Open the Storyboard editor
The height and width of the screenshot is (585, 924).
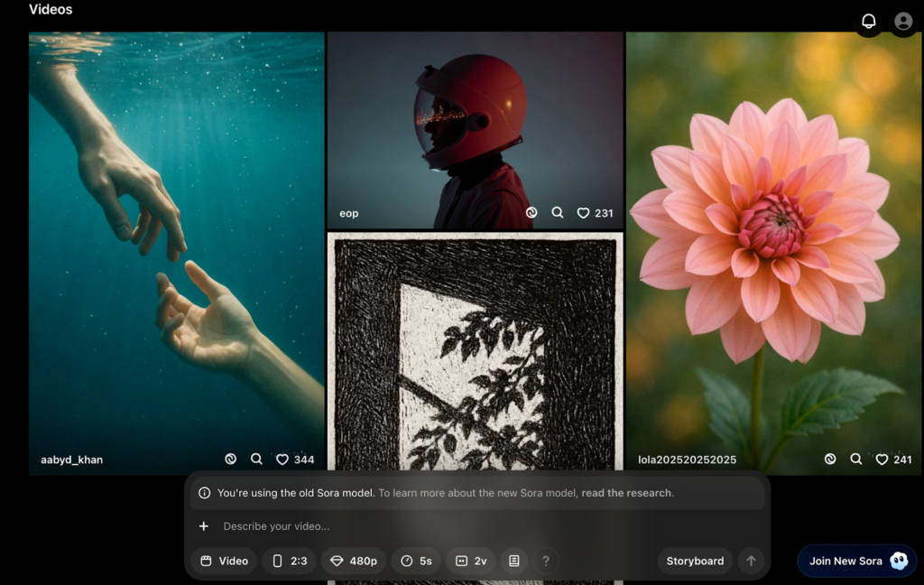[694, 561]
